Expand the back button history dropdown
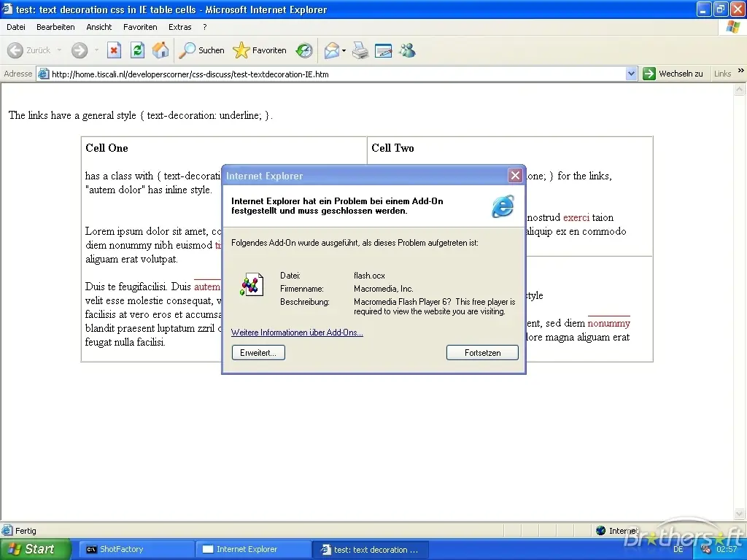 coord(59,50)
